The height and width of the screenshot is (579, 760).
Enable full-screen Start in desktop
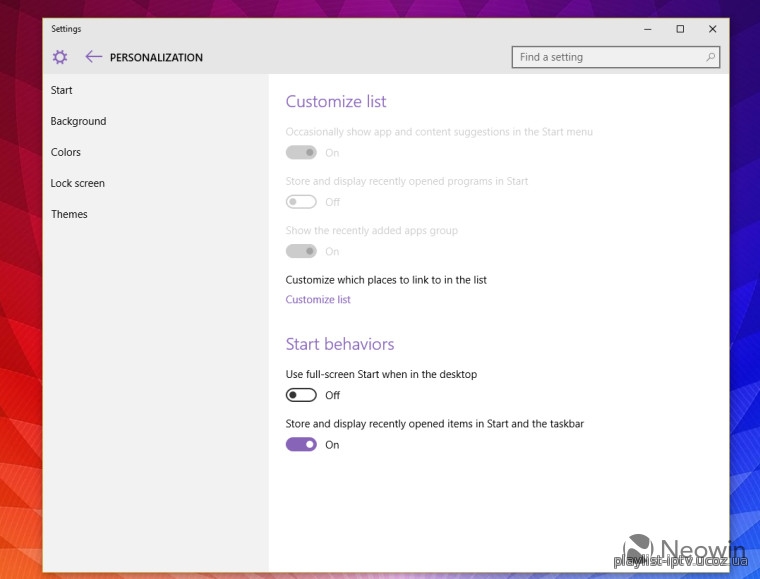pyautogui.click(x=301, y=395)
